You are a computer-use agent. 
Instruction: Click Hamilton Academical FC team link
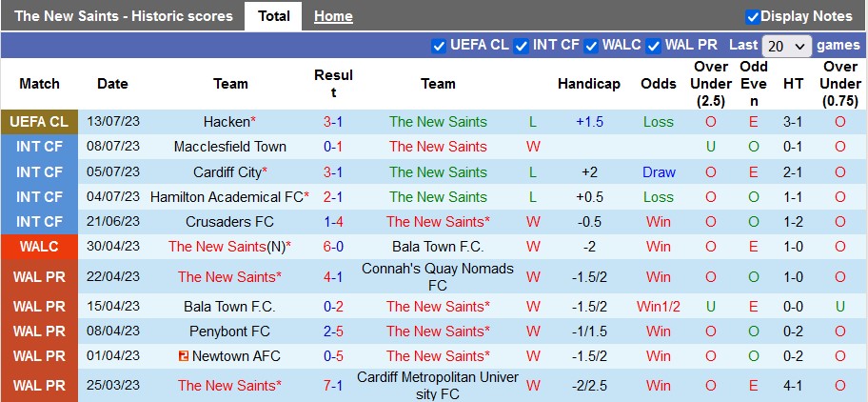pyautogui.click(x=227, y=197)
